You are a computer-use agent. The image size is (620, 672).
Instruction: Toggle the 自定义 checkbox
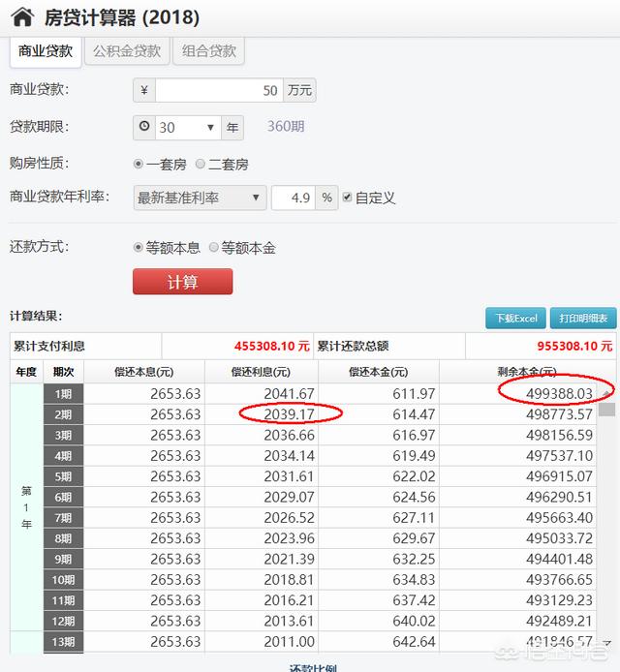[348, 198]
